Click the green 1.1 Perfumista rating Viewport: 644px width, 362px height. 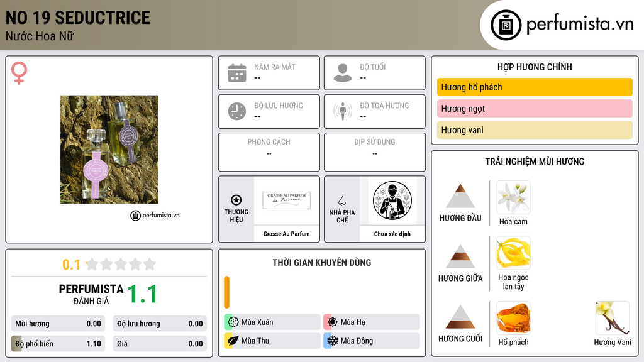coord(143,294)
